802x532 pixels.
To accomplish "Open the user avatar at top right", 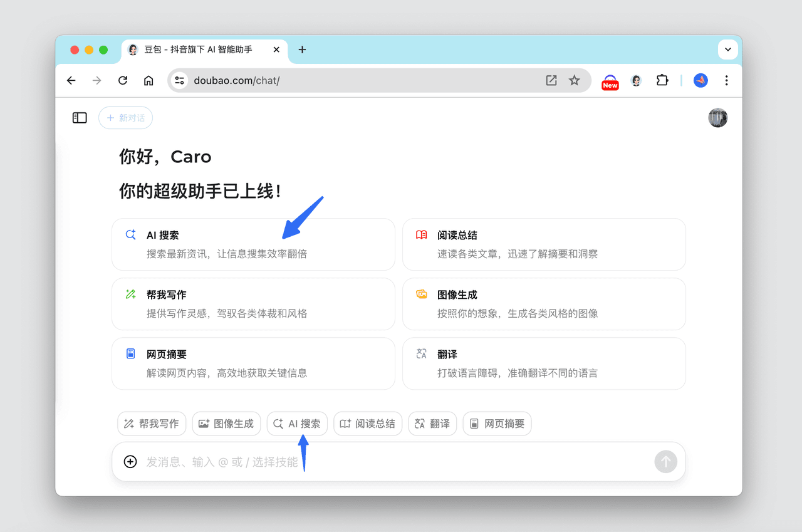I will (x=717, y=118).
